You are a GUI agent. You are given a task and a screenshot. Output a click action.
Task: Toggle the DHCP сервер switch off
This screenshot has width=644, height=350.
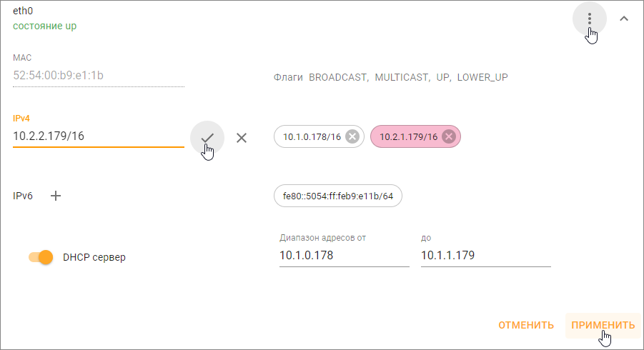pos(41,257)
